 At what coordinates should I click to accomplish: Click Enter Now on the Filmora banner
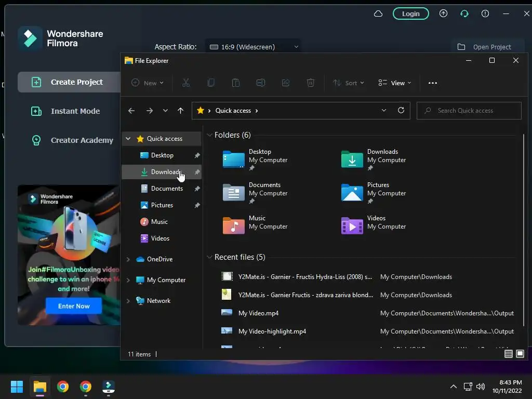tap(74, 306)
